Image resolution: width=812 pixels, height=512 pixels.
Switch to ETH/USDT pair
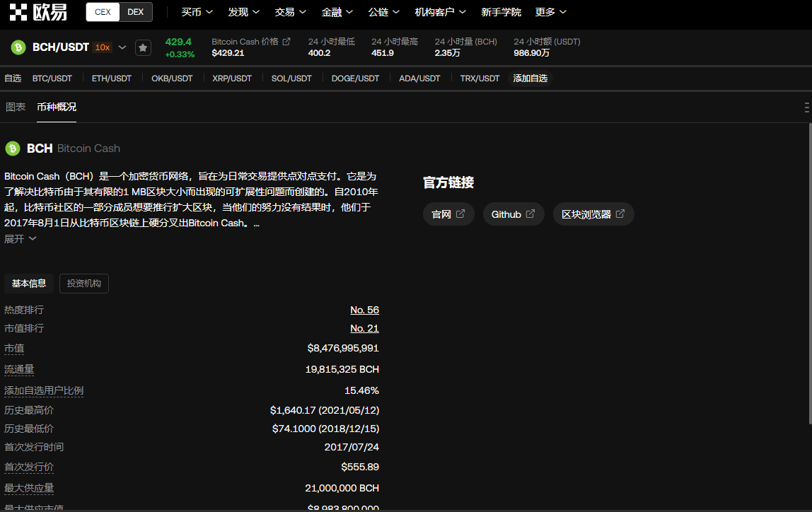[111, 78]
